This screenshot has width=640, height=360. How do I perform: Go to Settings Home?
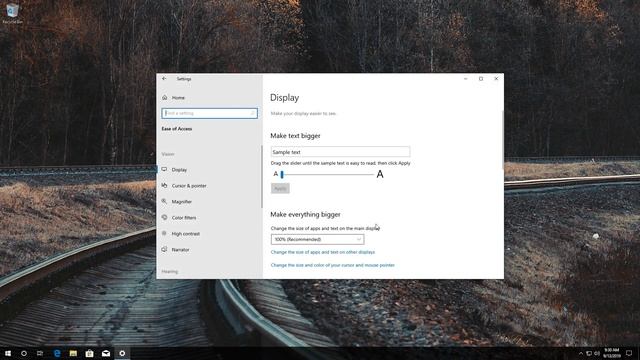178,98
